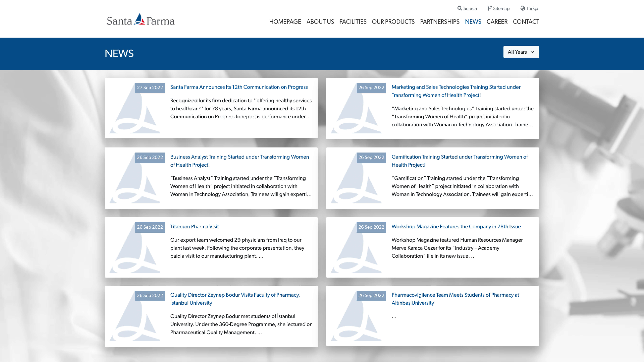
Task: Click date badge on Workshop Magazine card
Action: pos(371,227)
